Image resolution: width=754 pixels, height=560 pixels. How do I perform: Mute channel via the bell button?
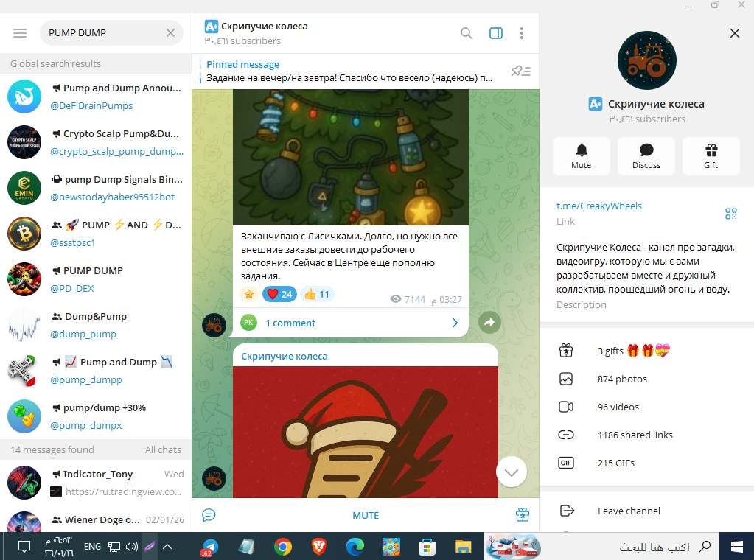[581, 155]
